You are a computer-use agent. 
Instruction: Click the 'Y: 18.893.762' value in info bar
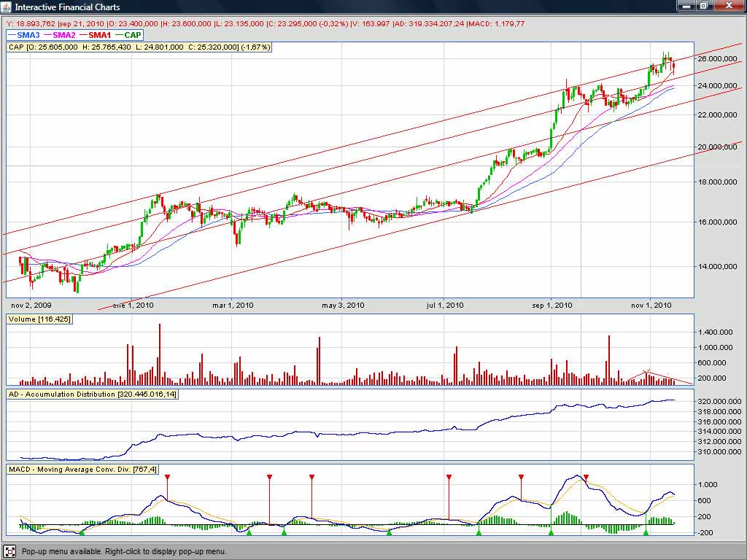coord(31,23)
